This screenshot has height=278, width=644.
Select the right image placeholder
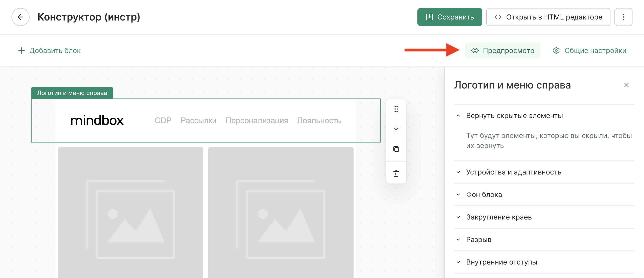281,212
